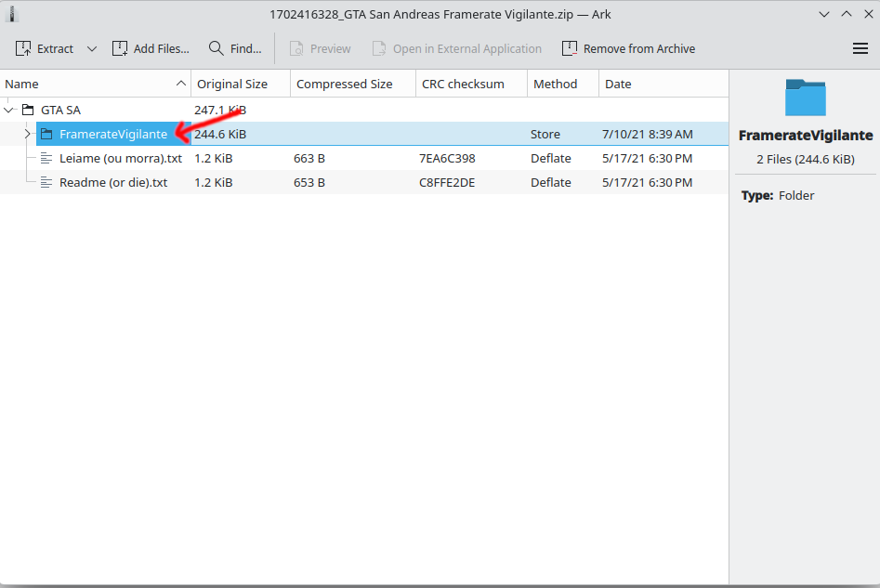This screenshot has width=880, height=588.
Task: Click the 247.1 KiB size value
Action: [x=220, y=110]
